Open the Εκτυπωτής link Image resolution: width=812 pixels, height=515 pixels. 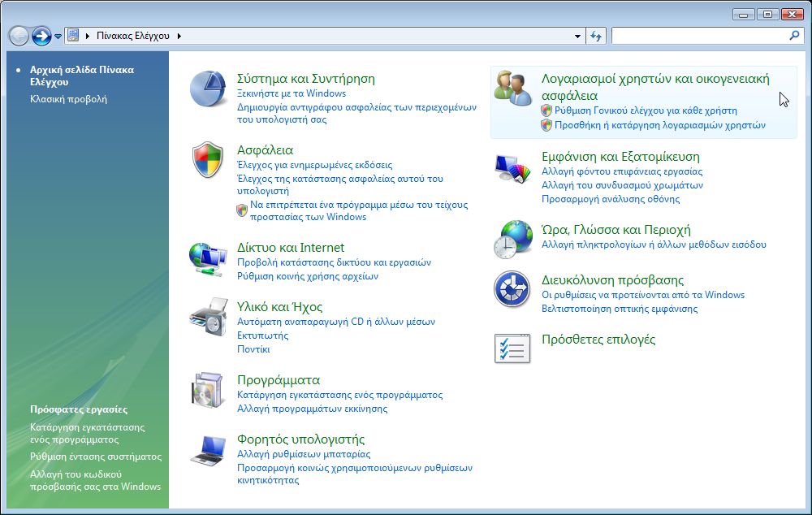point(262,335)
